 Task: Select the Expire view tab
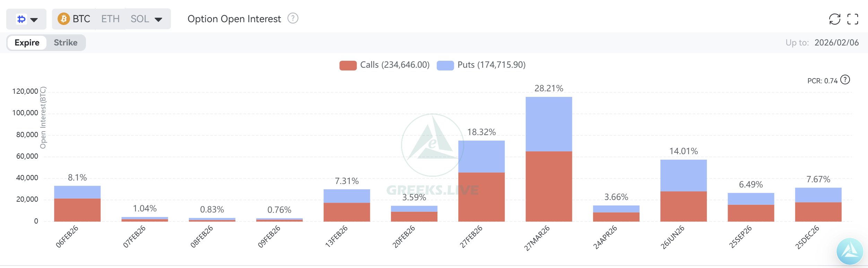point(27,43)
